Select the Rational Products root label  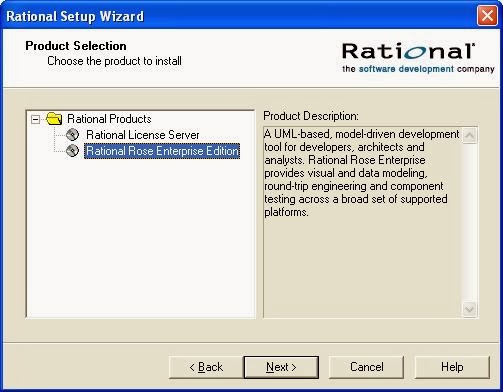[109, 119]
